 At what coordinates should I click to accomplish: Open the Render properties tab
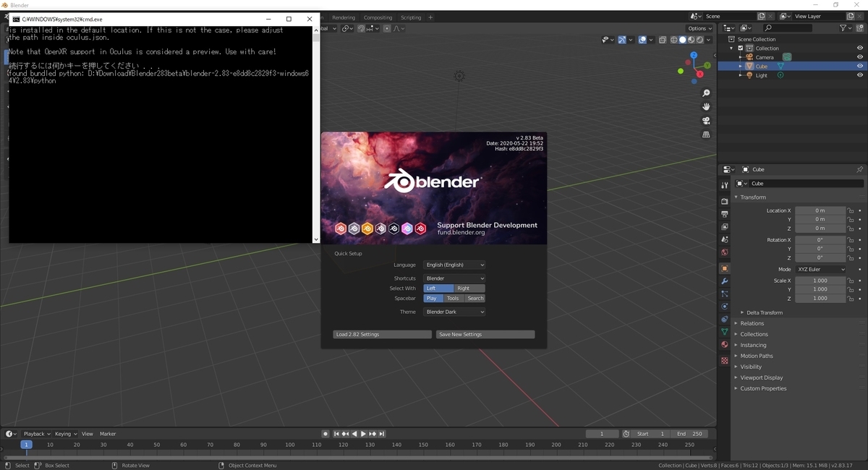(725, 201)
